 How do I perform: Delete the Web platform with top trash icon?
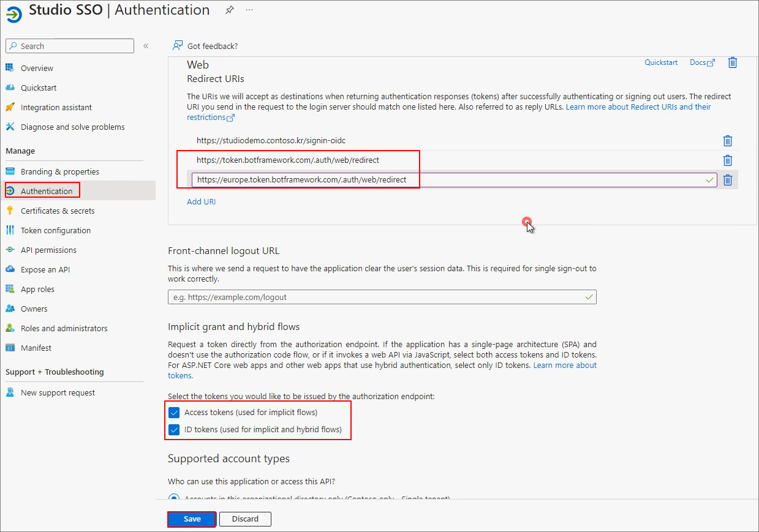click(732, 62)
